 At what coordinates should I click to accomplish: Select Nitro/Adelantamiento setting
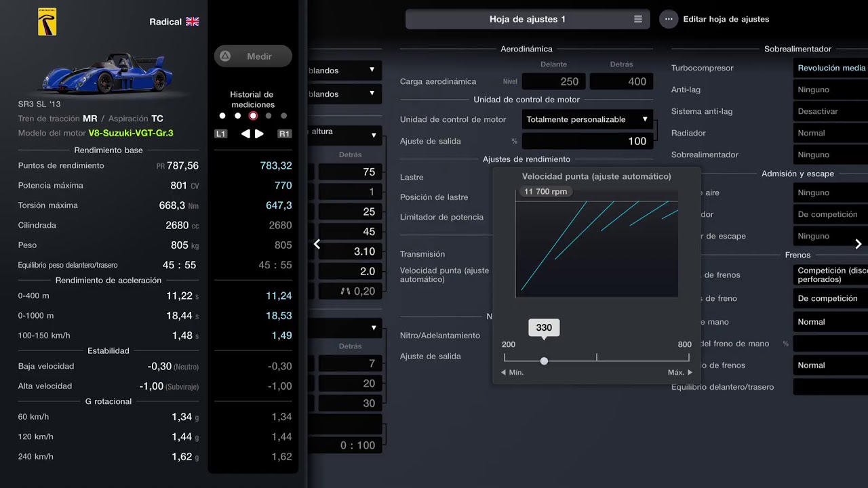[x=440, y=335]
